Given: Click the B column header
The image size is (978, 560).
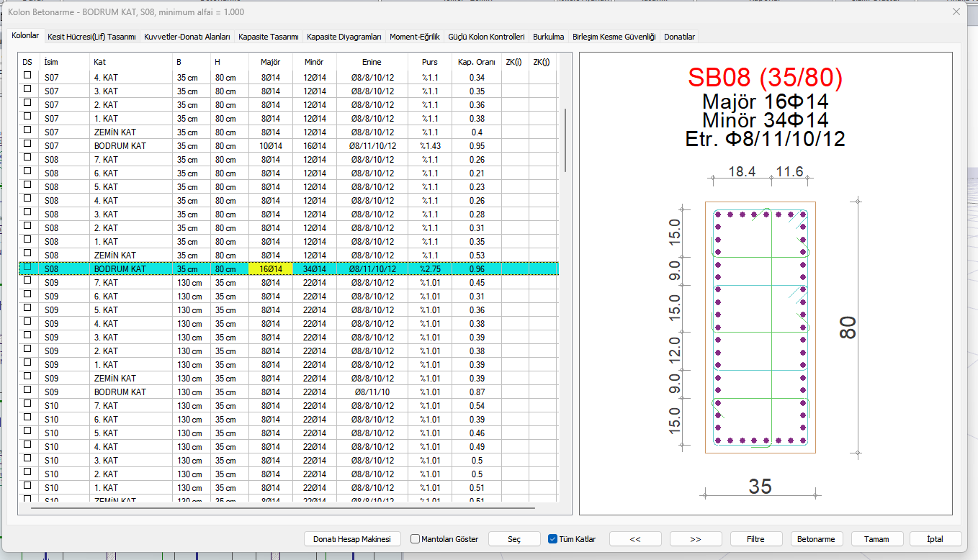Looking at the screenshot, I should pyautogui.click(x=192, y=62).
